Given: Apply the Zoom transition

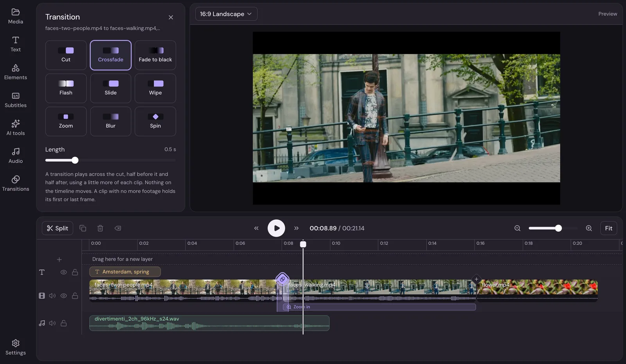Looking at the screenshot, I should coord(66,122).
